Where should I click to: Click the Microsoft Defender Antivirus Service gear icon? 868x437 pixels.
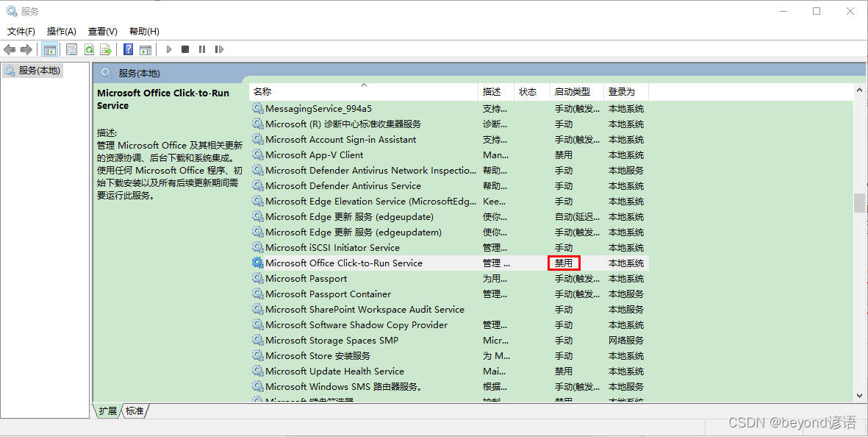click(257, 186)
